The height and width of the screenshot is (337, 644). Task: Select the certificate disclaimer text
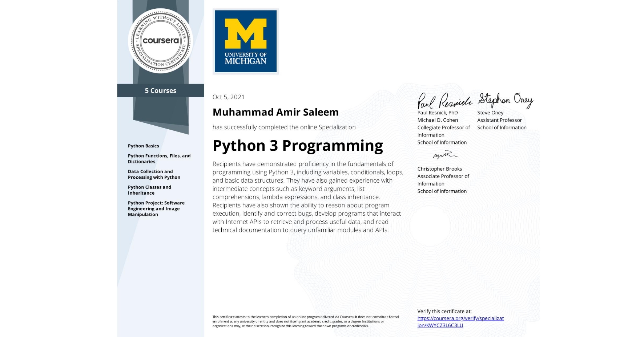coord(305,321)
